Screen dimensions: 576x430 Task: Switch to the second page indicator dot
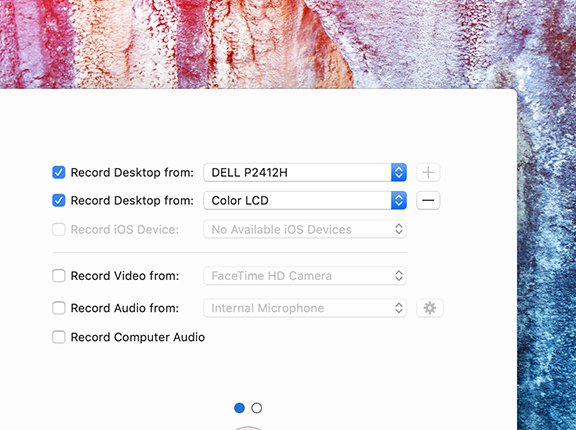[256, 408]
